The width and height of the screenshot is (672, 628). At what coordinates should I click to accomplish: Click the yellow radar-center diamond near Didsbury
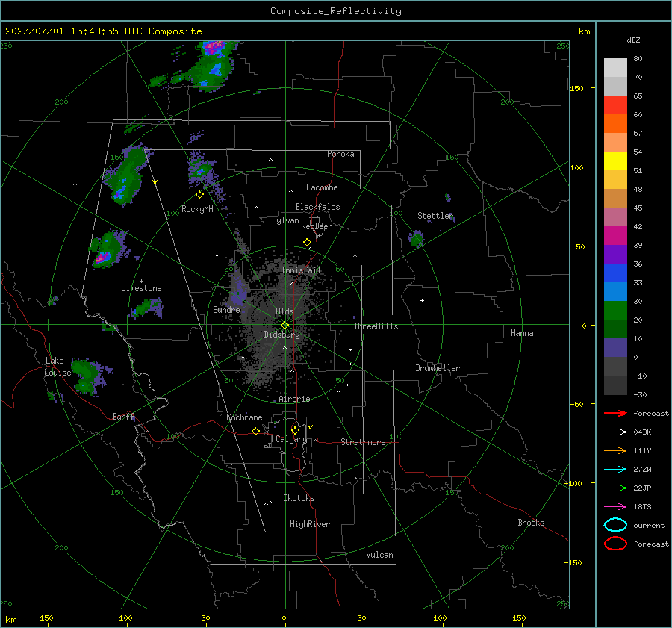click(x=284, y=326)
